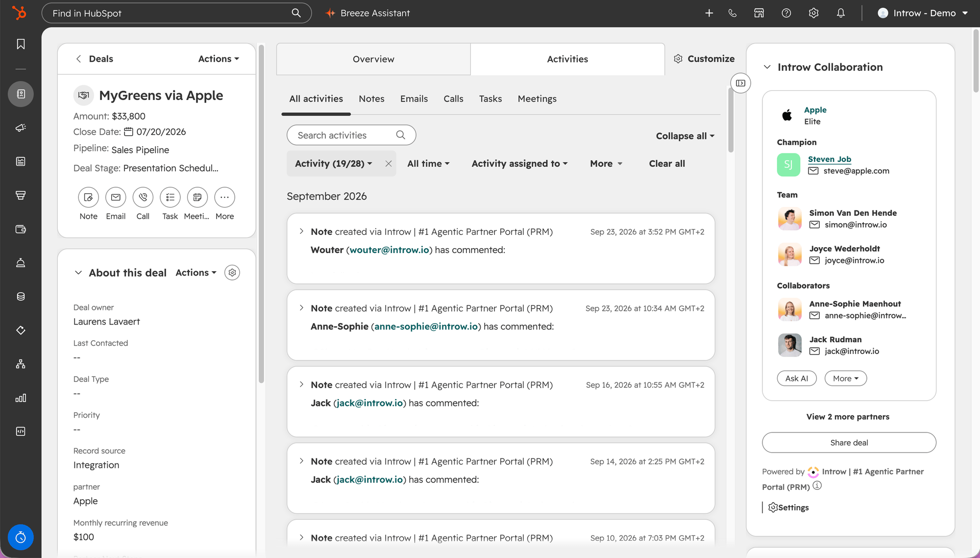Click the Ask AI button
Screen dimensions: 980x558
tap(797, 379)
